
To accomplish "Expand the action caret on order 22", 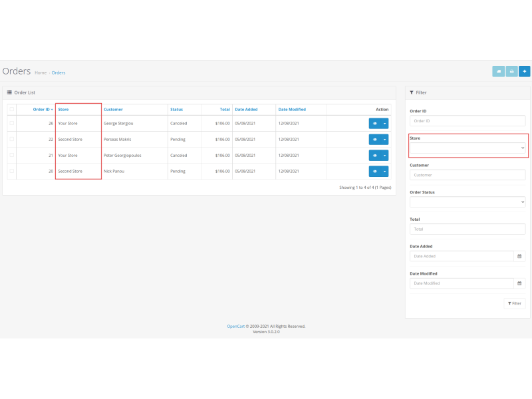I will pos(384,139).
